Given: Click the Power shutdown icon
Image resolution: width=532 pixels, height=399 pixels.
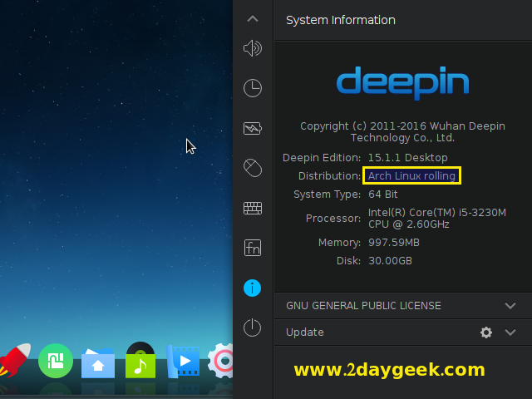Looking at the screenshot, I should pos(253,328).
